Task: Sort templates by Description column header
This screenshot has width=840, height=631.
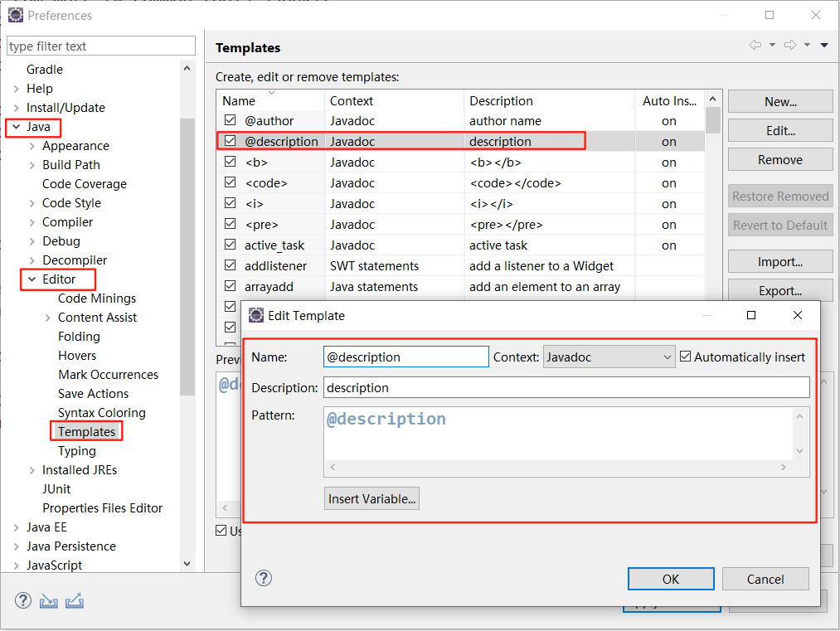Action: [549, 100]
